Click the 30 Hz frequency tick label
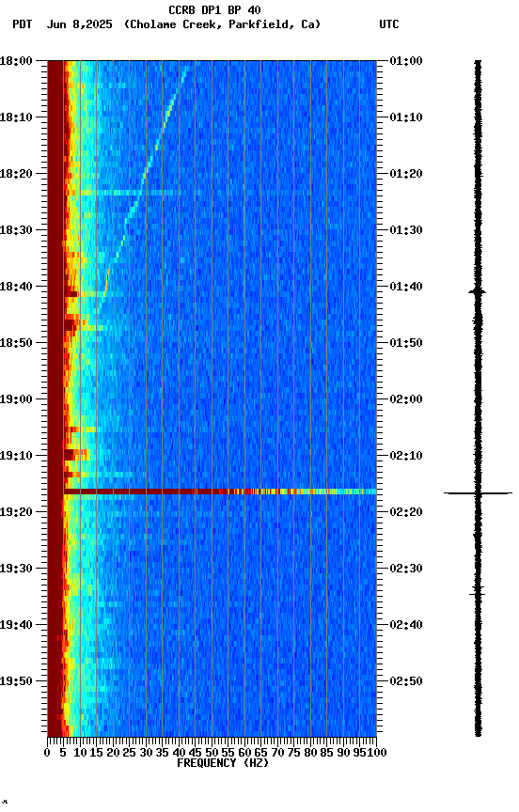The width and height of the screenshot is (519, 812). 146,753
